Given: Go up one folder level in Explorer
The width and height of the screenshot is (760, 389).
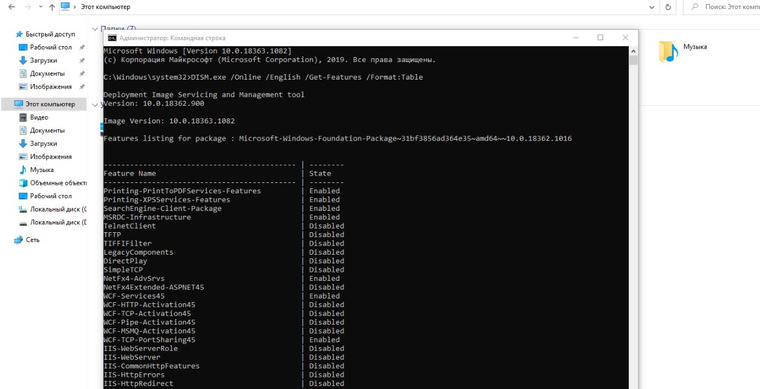Looking at the screenshot, I should tap(52, 7).
